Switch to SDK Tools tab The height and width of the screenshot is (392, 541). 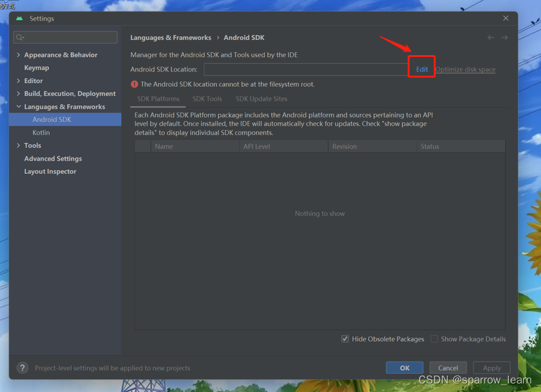(207, 99)
